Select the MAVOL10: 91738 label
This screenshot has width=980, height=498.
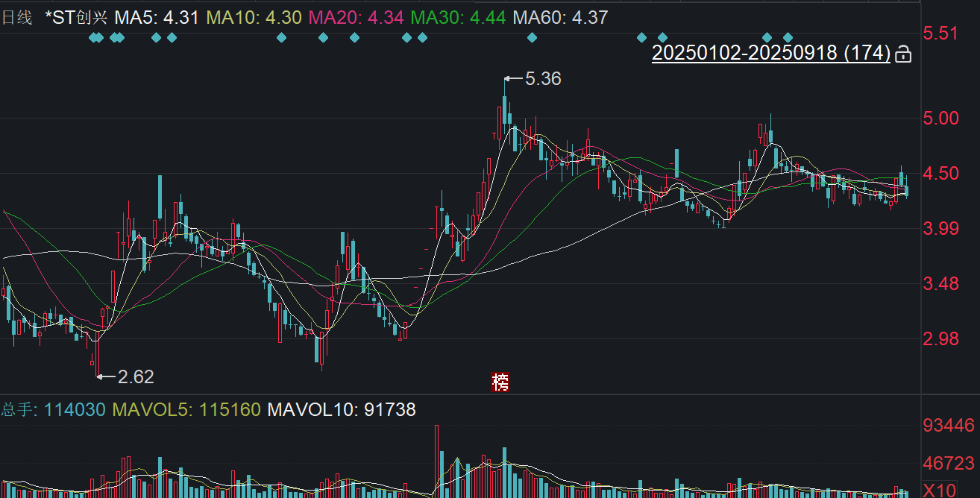tap(342, 409)
